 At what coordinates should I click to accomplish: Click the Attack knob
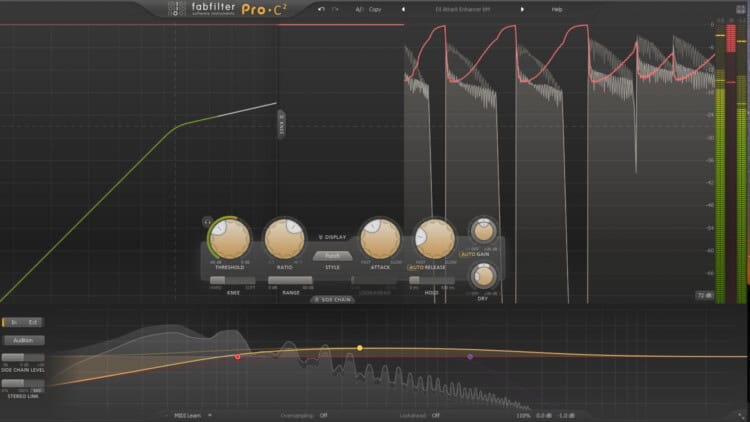click(x=380, y=239)
